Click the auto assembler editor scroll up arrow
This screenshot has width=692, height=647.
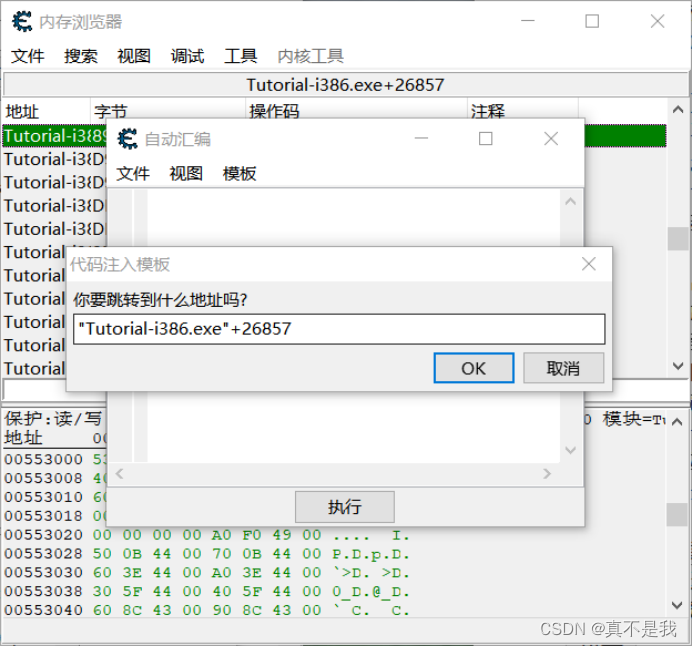point(571,201)
